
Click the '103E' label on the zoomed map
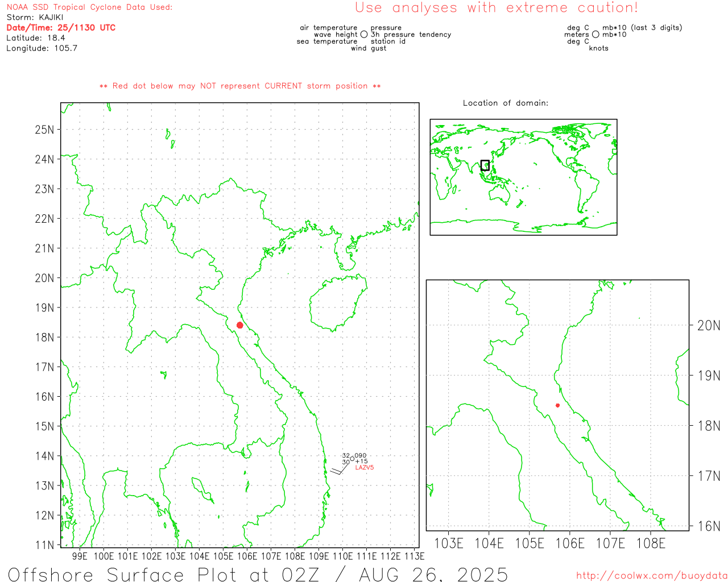[x=449, y=543]
